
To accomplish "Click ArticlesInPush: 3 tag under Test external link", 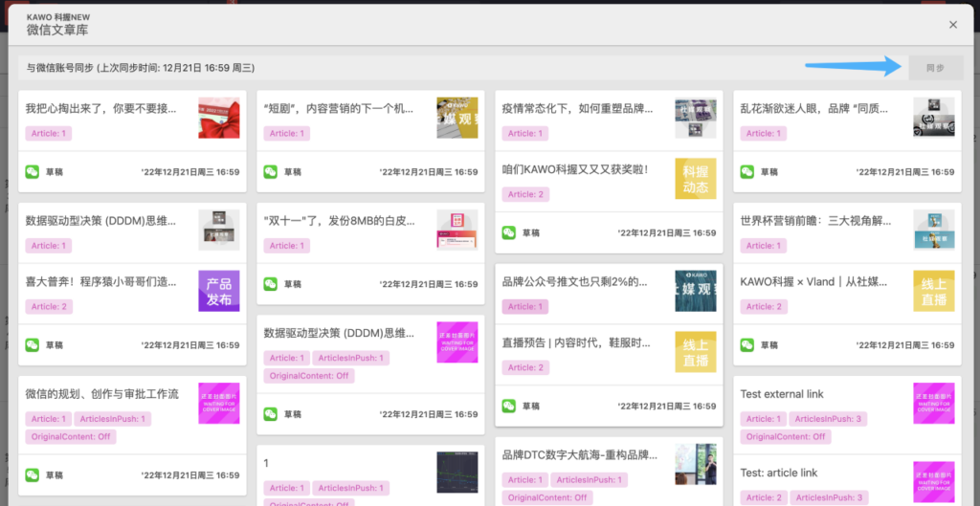I will pyautogui.click(x=828, y=419).
